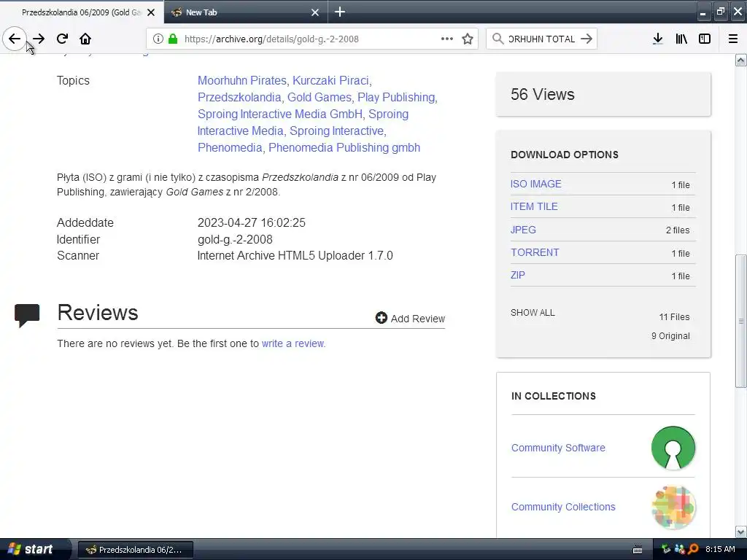The width and height of the screenshot is (747, 560).
Task: Submit the search with the arrow button
Action: tap(587, 39)
